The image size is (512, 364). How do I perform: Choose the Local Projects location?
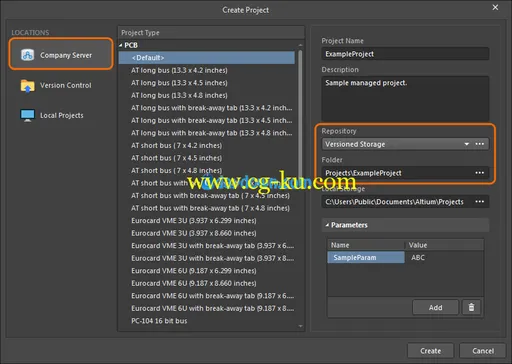pyautogui.click(x=52, y=115)
